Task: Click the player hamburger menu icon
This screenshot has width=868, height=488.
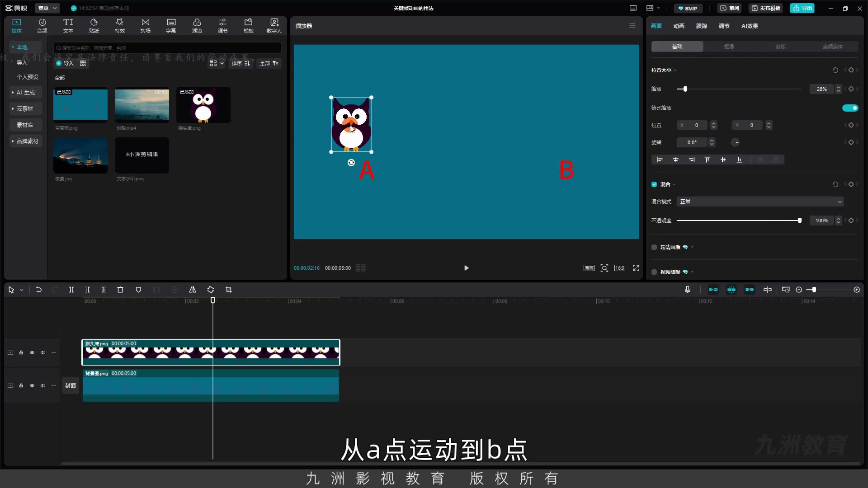Action: point(632,26)
